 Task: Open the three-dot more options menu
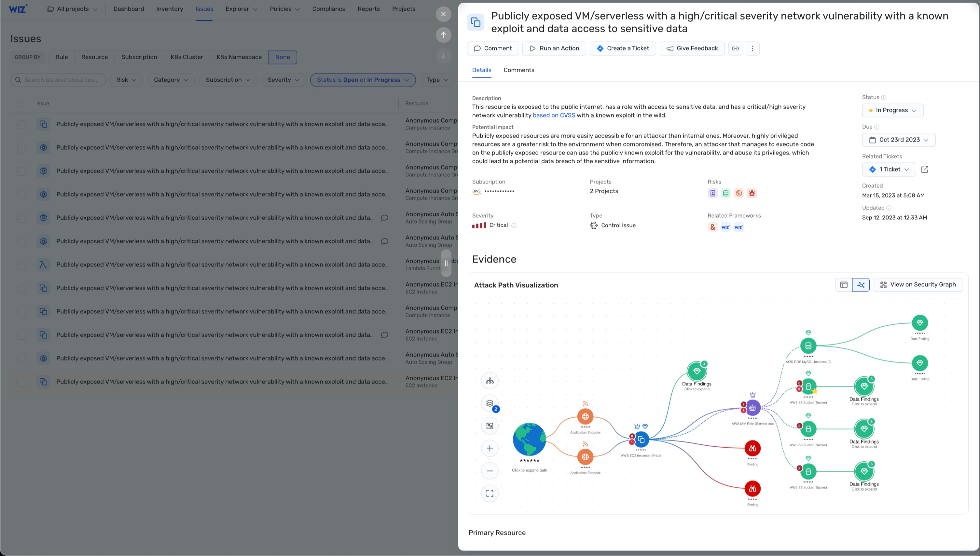[752, 48]
